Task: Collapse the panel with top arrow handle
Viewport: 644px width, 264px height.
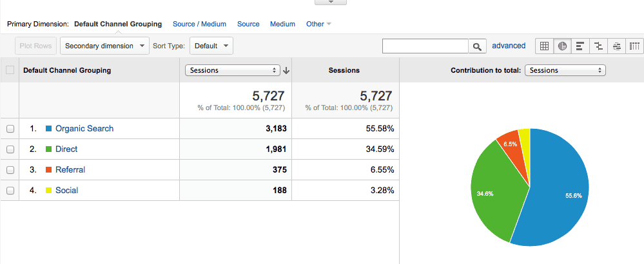Action: pos(331,2)
